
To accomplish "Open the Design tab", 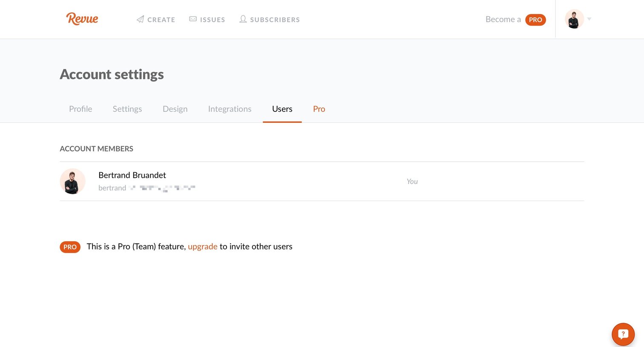I will (x=175, y=109).
